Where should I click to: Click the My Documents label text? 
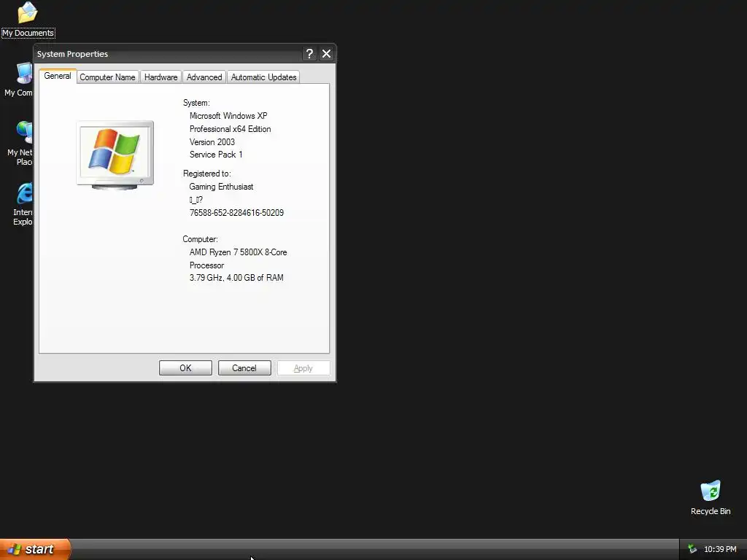[28, 33]
